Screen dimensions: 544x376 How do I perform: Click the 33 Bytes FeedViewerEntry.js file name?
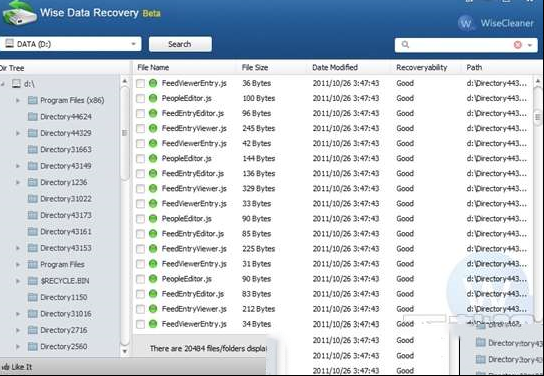coord(194,204)
